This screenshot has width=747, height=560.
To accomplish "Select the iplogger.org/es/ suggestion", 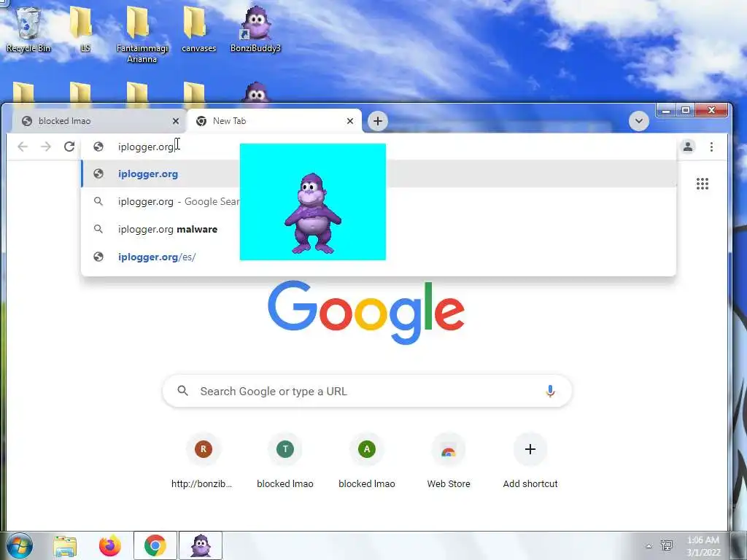I will pos(379,257).
